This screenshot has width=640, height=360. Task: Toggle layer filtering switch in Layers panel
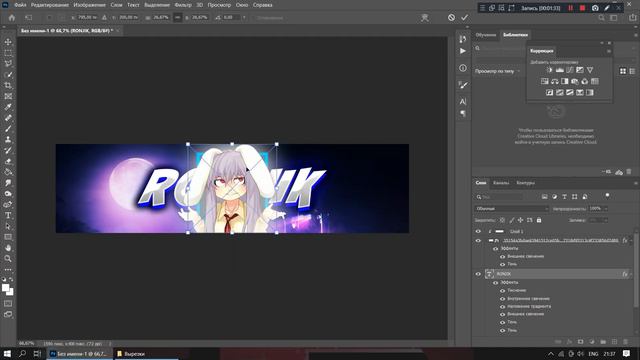(x=607, y=196)
